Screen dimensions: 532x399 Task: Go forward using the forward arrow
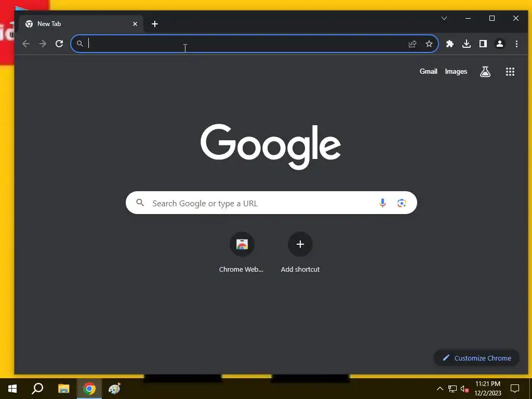coord(43,44)
